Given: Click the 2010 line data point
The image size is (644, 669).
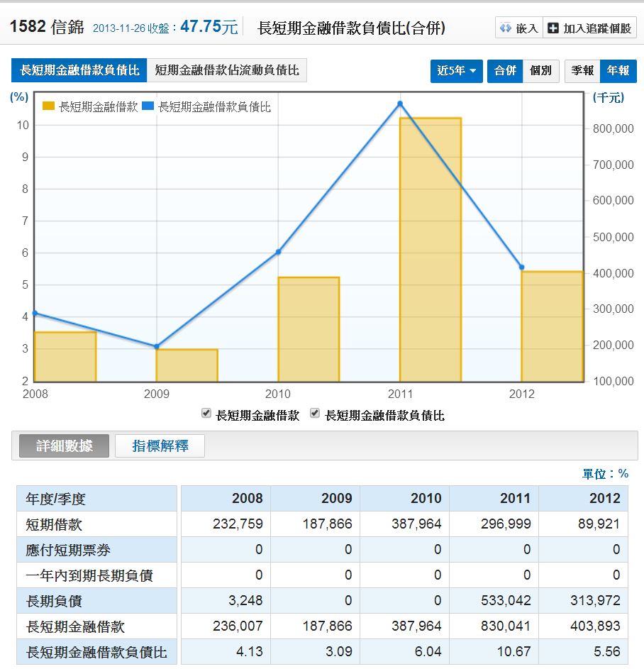Looking at the screenshot, I should coord(278,252).
